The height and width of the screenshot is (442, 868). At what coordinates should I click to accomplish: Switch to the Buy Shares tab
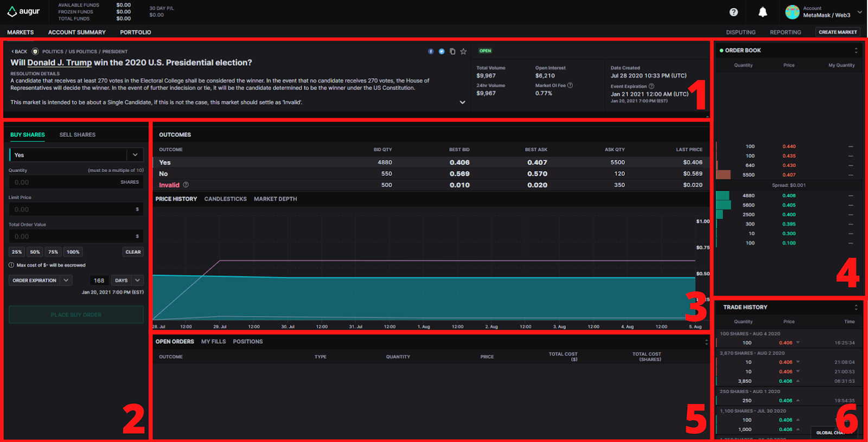coord(28,134)
